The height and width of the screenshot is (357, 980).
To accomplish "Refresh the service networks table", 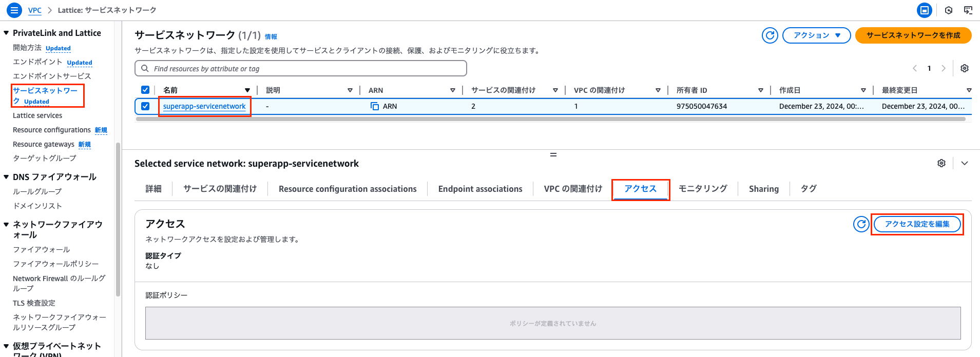I will point(770,35).
